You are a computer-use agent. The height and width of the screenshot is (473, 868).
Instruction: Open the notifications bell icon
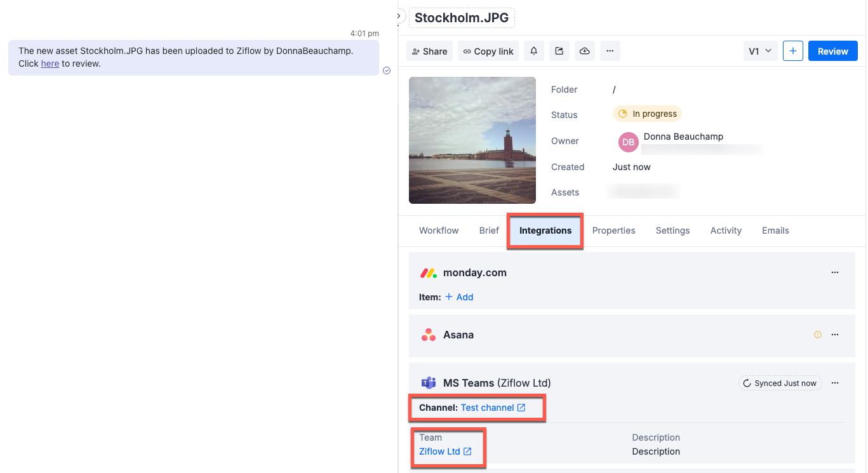pos(534,51)
